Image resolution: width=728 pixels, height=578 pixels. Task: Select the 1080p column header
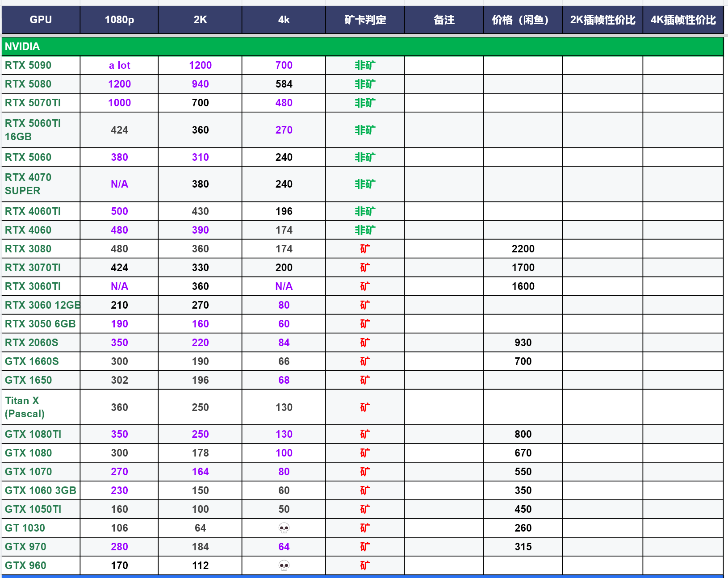tap(119, 20)
